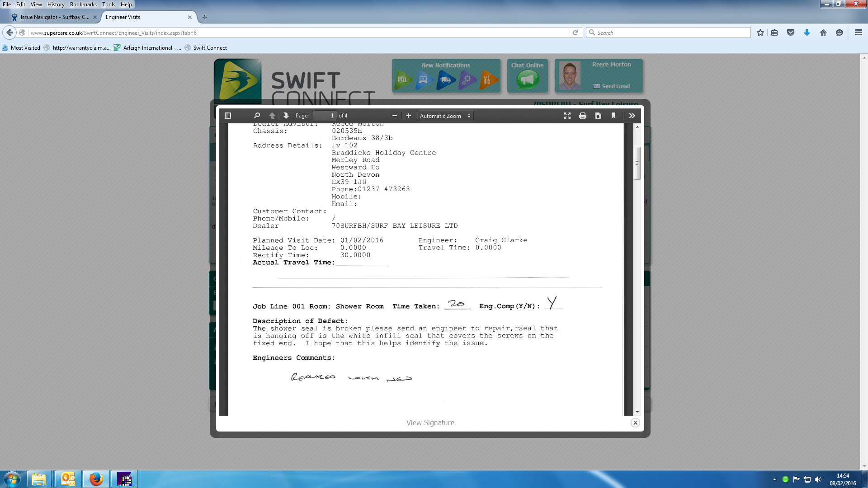Screen dimensions: 868x488
Task: Open the Automatic Zoom dropdown
Action: [445, 116]
